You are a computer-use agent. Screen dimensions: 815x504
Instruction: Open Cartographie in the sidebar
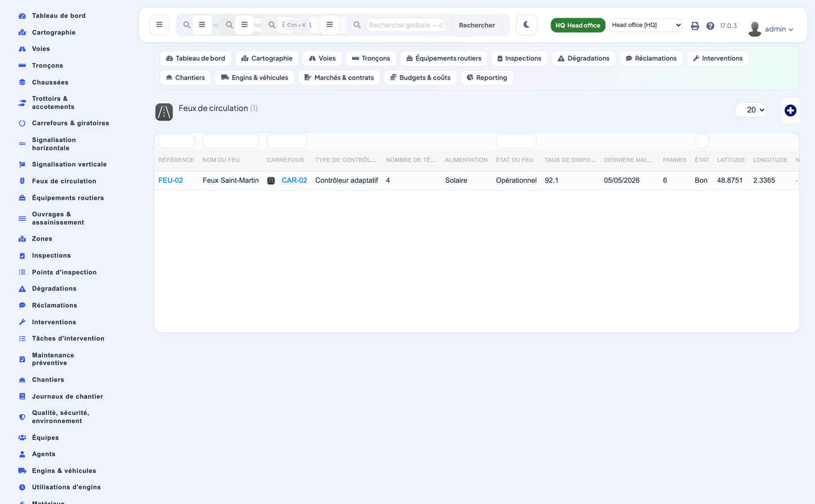[x=54, y=32]
